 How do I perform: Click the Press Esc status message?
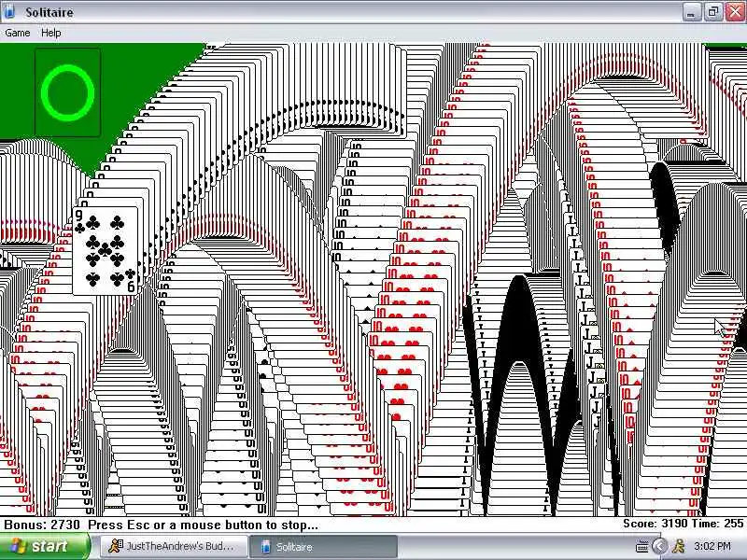pos(203,525)
